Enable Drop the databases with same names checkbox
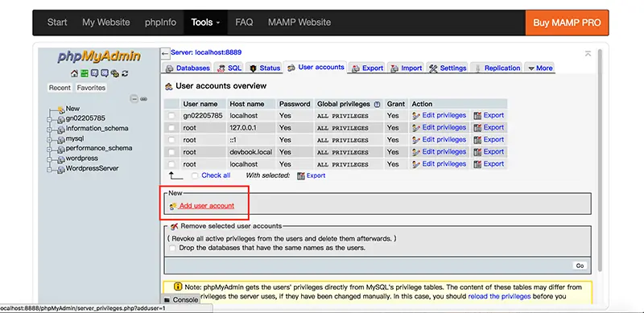Image resolution: width=644 pixels, height=313 pixels. coord(172,248)
